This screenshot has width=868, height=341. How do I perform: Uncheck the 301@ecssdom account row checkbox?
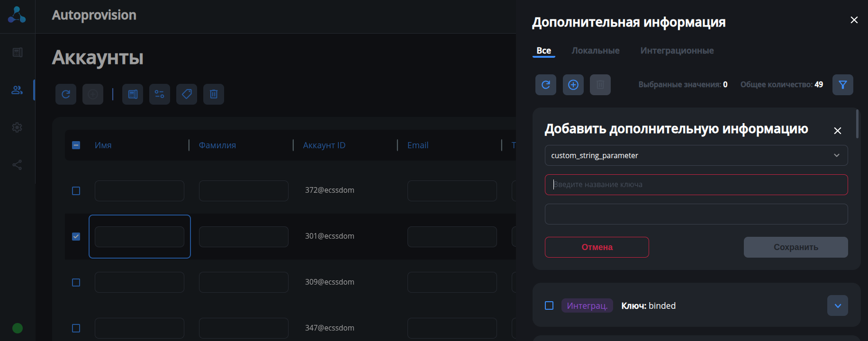76,236
